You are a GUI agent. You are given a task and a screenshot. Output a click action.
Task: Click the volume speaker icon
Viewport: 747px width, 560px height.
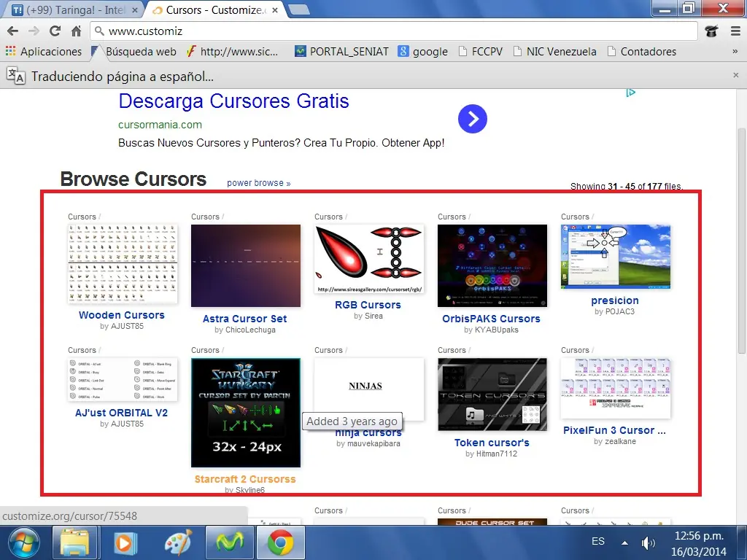648,542
